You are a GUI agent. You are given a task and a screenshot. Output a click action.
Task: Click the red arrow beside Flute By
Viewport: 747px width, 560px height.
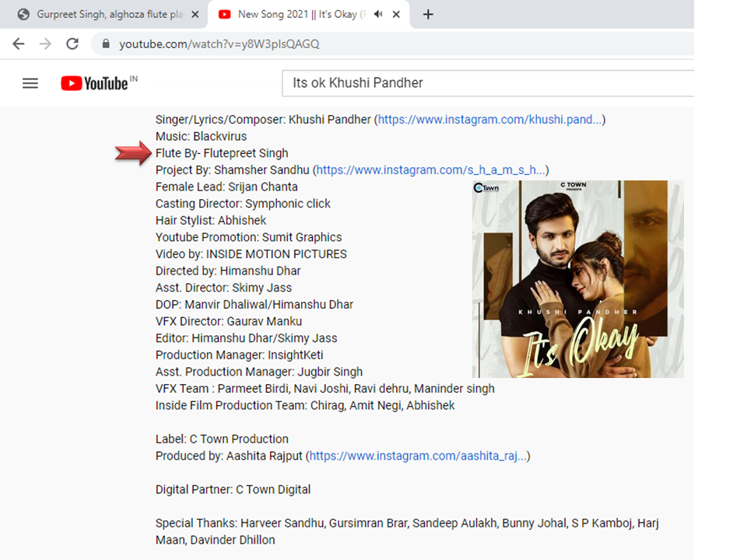coord(132,154)
